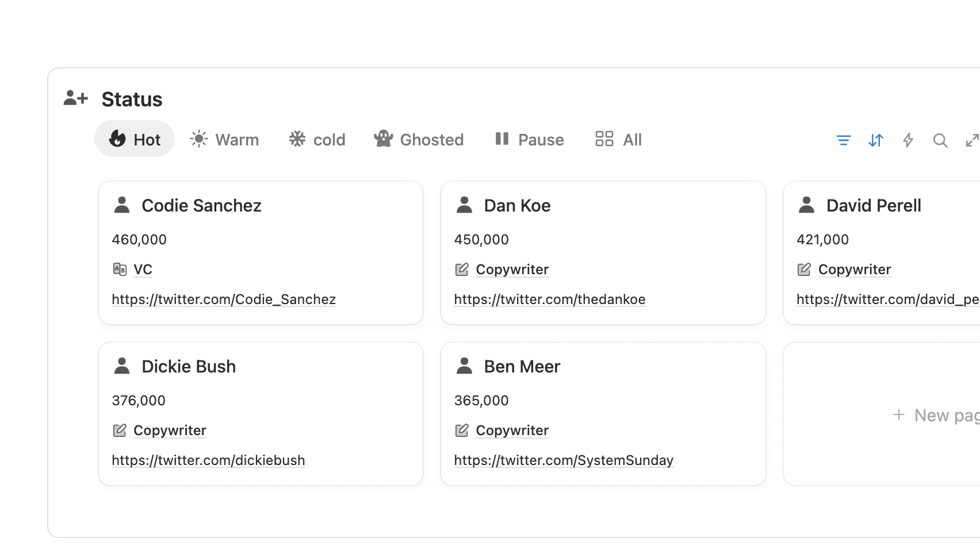Screen dimensions: 980x553
Task: Add a new page card
Action: 935,415
